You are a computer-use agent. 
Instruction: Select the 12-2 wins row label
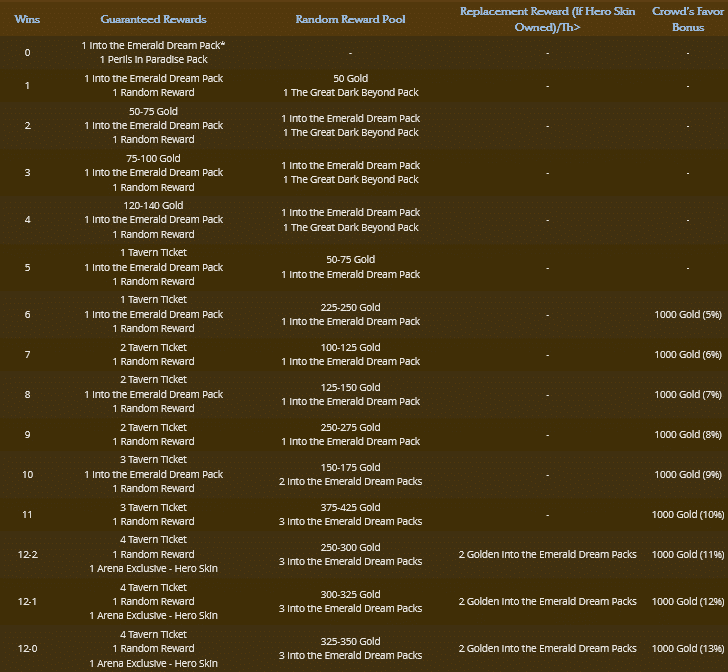point(27,555)
